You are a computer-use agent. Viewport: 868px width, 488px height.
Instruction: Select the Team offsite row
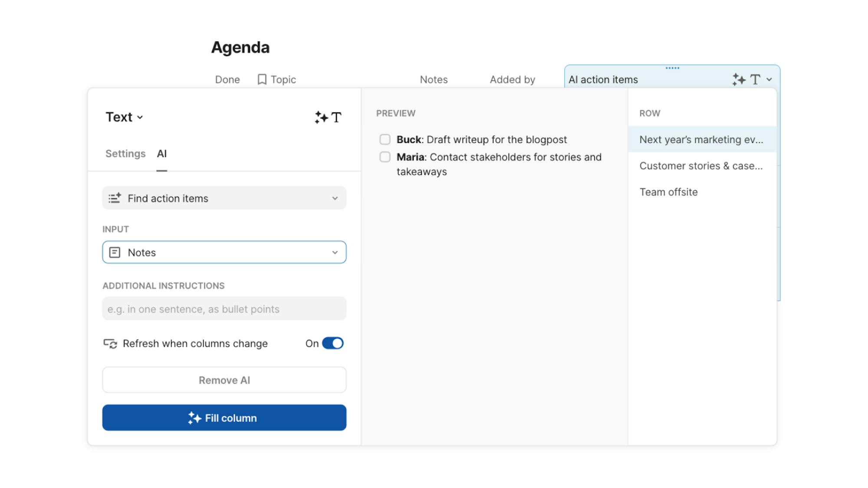coord(668,192)
